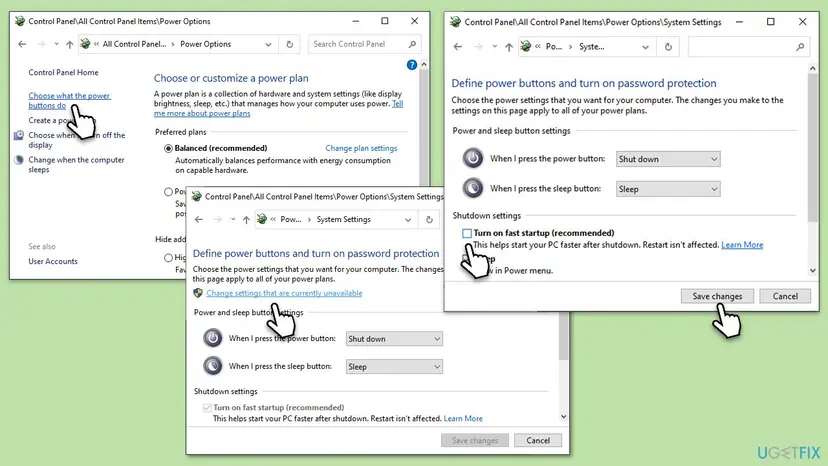Open Learn More link in lower System Settings window

pos(463,418)
